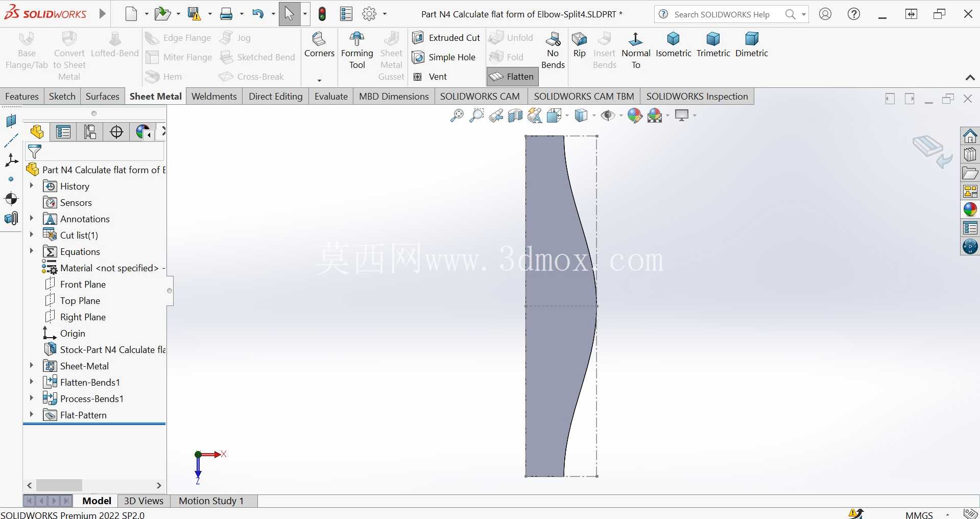This screenshot has height=519, width=980.
Task: Click the New document icon
Action: click(131, 14)
